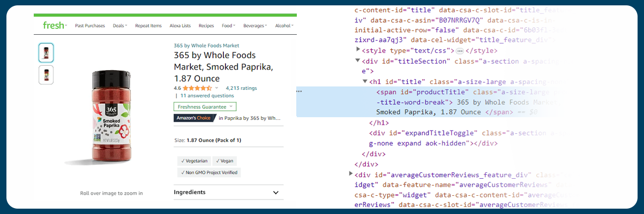Image resolution: width=644 pixels, height=214 pixels.
Task: Select the Vegan checkmark badge
Action: pyautogui.click(x=225, y=161)
